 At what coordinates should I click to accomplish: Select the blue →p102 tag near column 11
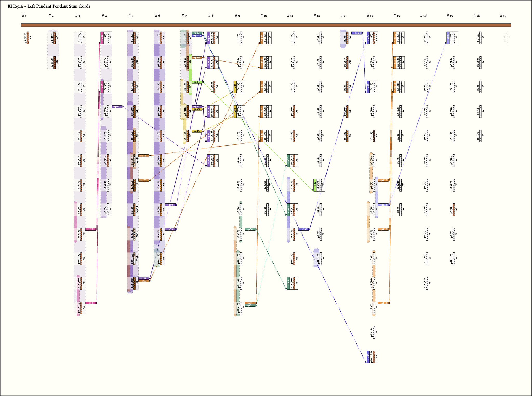(x=303, y=229)
